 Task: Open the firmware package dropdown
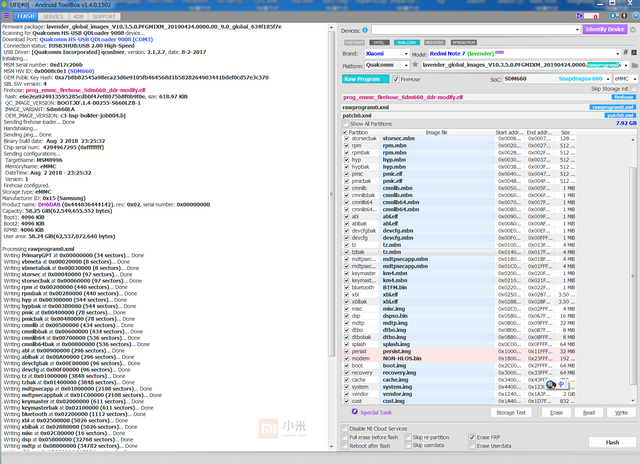click(626, 65)
